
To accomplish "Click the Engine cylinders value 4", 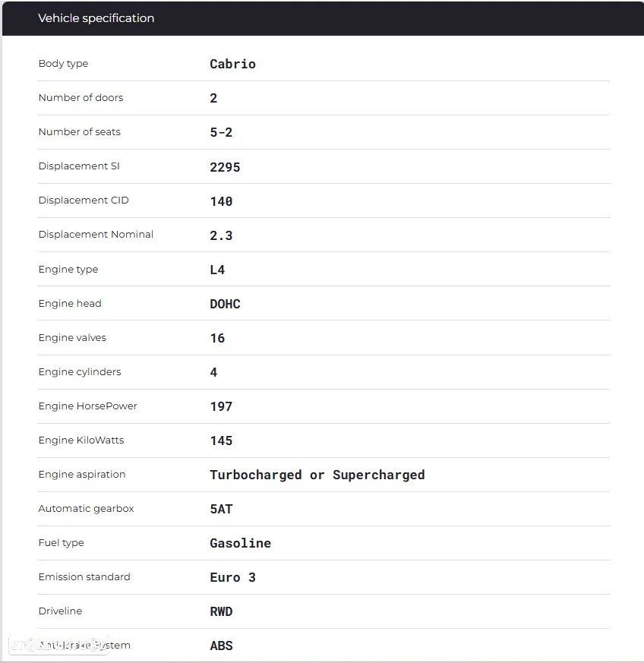I will click(x=213, y=372).
